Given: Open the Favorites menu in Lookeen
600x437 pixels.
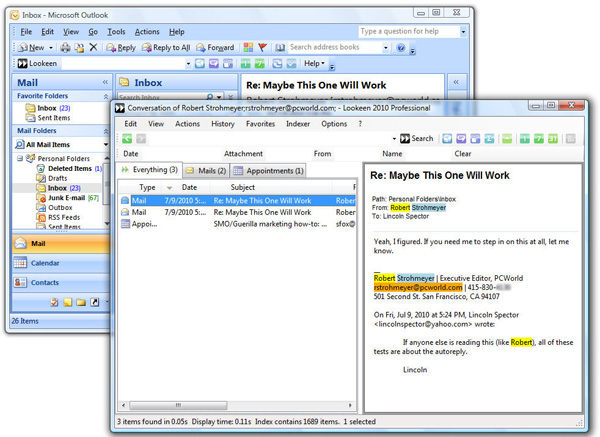Looking at the screenshot, I should click(261, 124).
